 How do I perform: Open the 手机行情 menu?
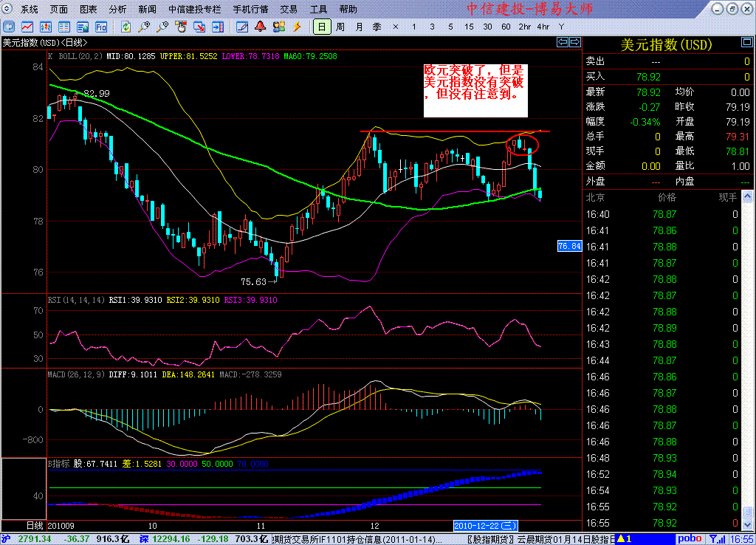click(x=250, y=9)
